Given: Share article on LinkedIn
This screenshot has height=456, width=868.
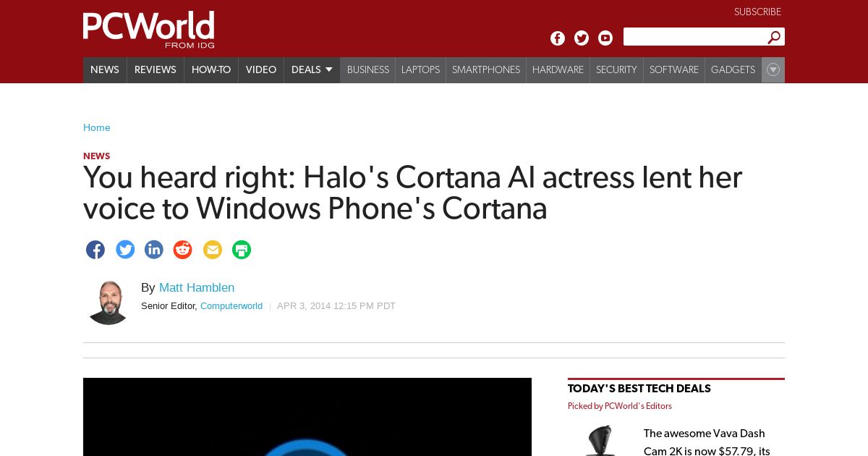Looking at the screenshot, I should pos(154,250).
